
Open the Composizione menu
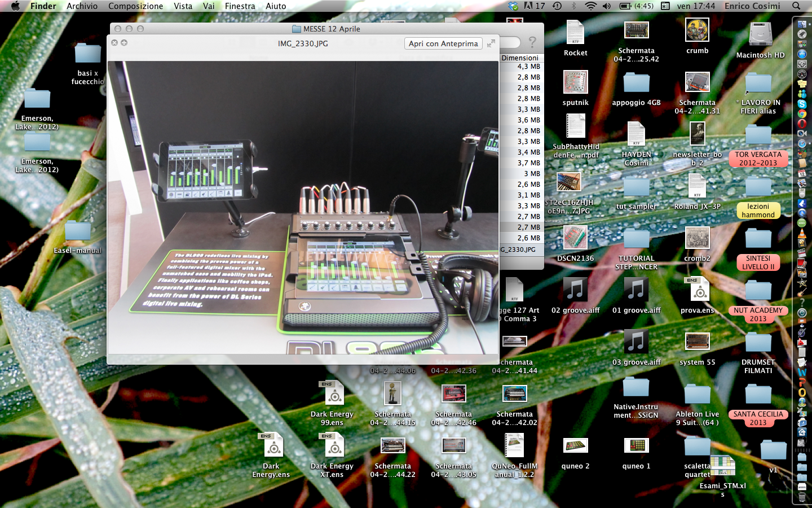(135, 6)
